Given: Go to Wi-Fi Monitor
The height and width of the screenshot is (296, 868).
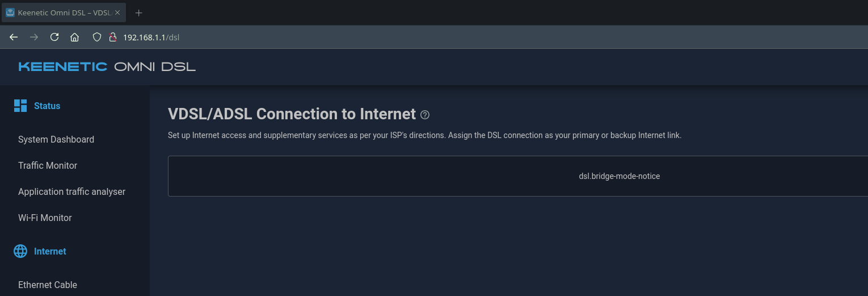Looking at the screenshot, I should [x=45, y=218].
